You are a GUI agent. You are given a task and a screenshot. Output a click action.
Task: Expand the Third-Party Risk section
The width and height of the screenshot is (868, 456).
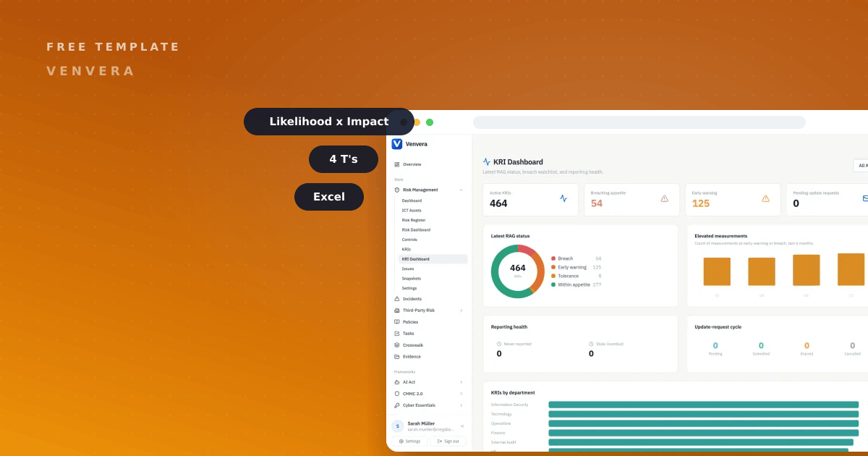[x=461, y=311]
